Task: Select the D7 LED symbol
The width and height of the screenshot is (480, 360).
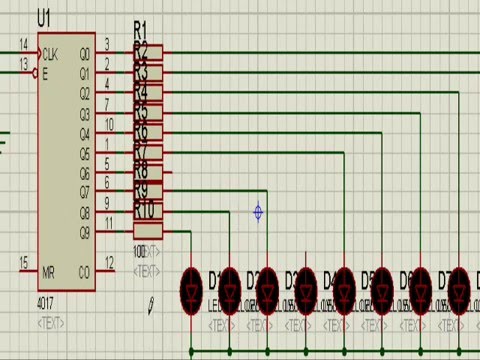Action: [421, 291]
